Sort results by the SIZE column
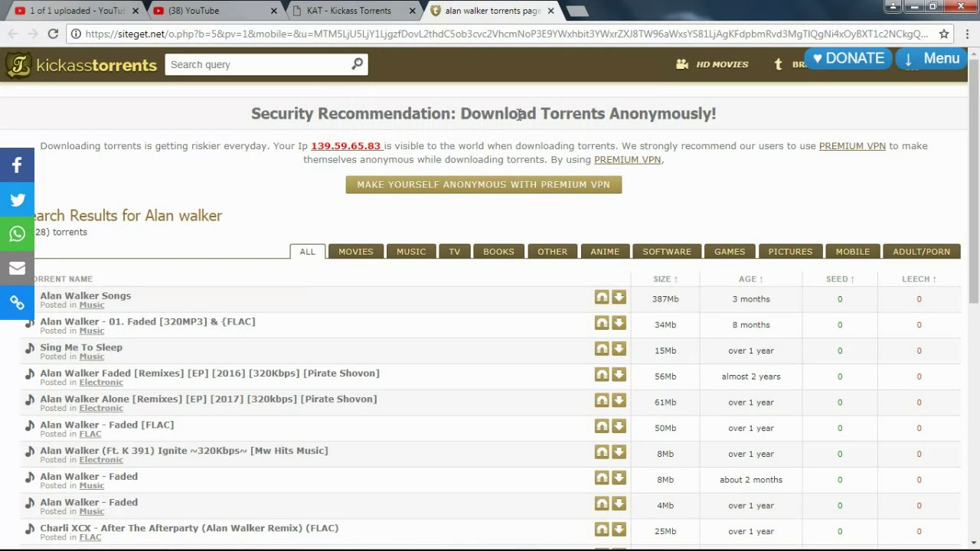 click(665, 279)
